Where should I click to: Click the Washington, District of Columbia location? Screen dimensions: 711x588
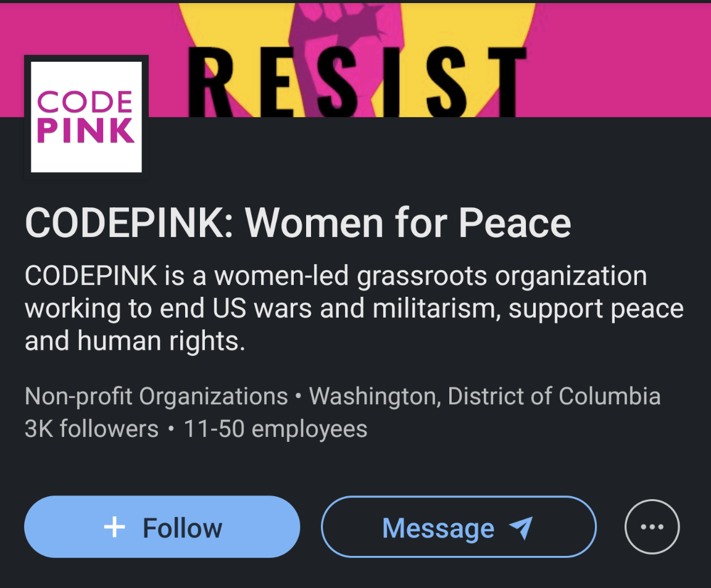[484, 396]
